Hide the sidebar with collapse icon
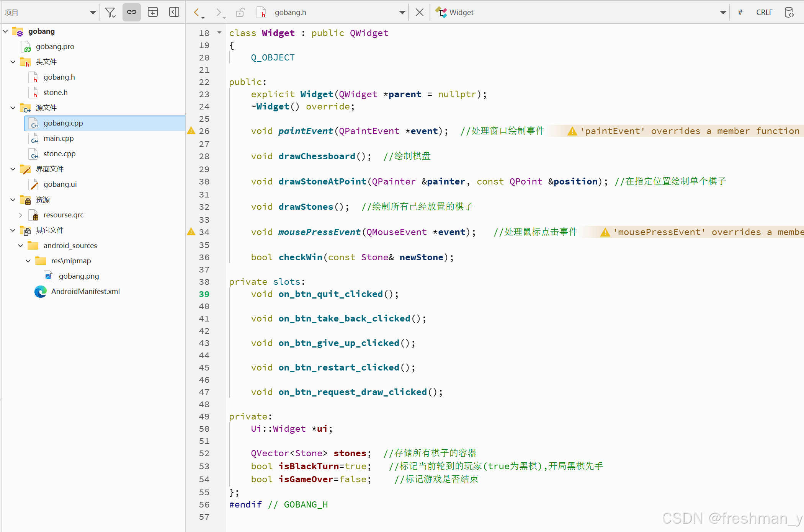 [x=174, y=13]
